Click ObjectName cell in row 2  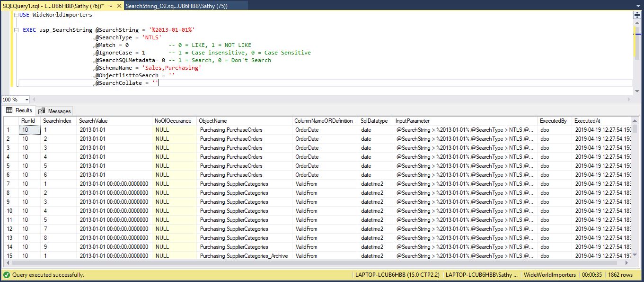tap(244, 139)
